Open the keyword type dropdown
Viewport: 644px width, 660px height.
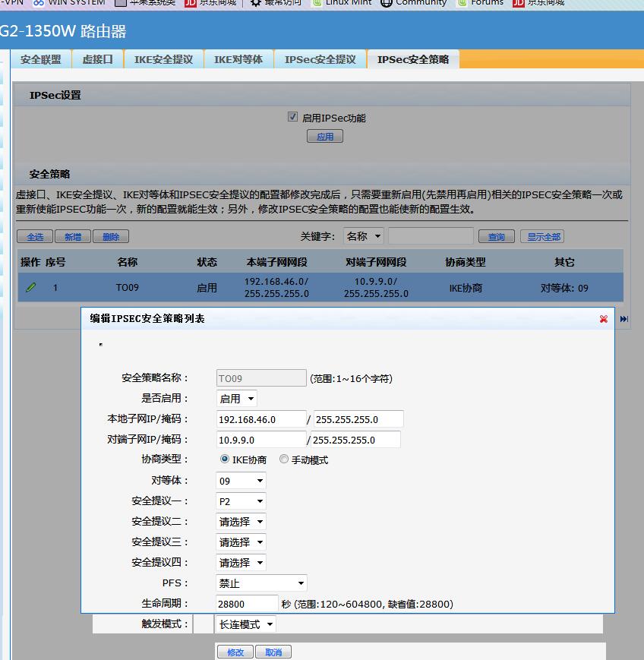(x=363, y=236)
